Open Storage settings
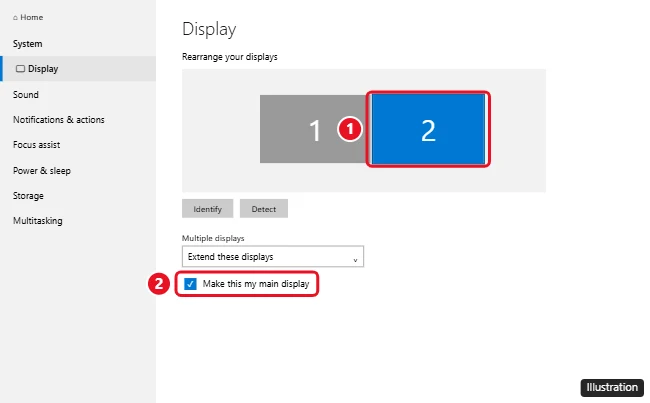 point(28,196)
